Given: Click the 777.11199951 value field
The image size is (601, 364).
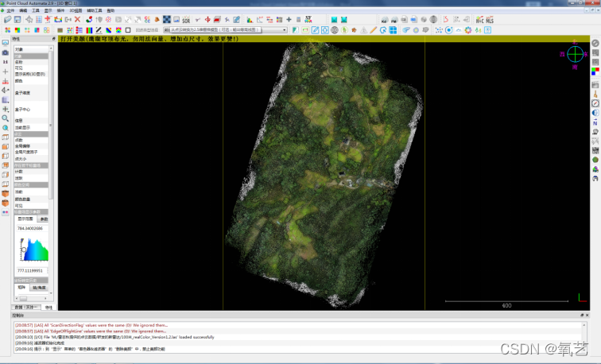Looking at the screenshot, I should point(32,270).
